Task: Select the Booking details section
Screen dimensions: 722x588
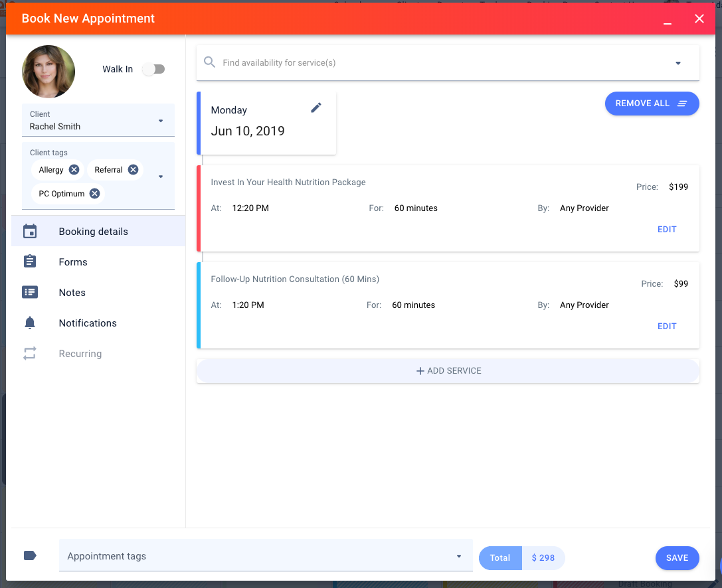Action: [93, 232]
